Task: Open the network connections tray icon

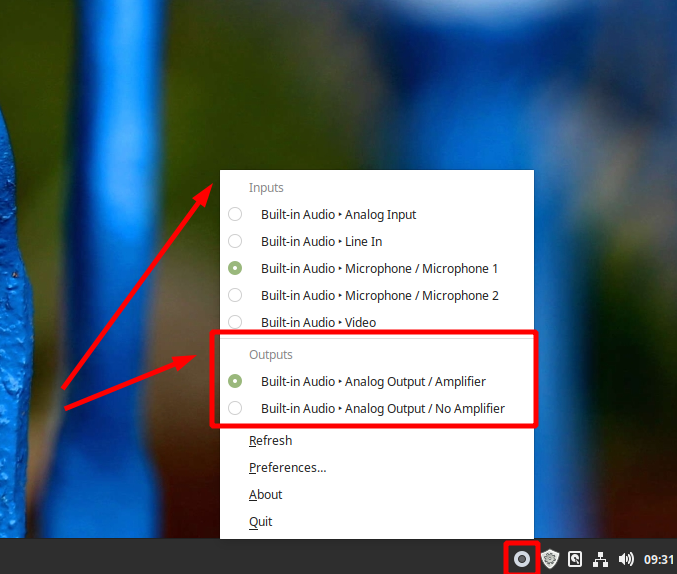Action: pyautogui.click(x=600, y=559)
